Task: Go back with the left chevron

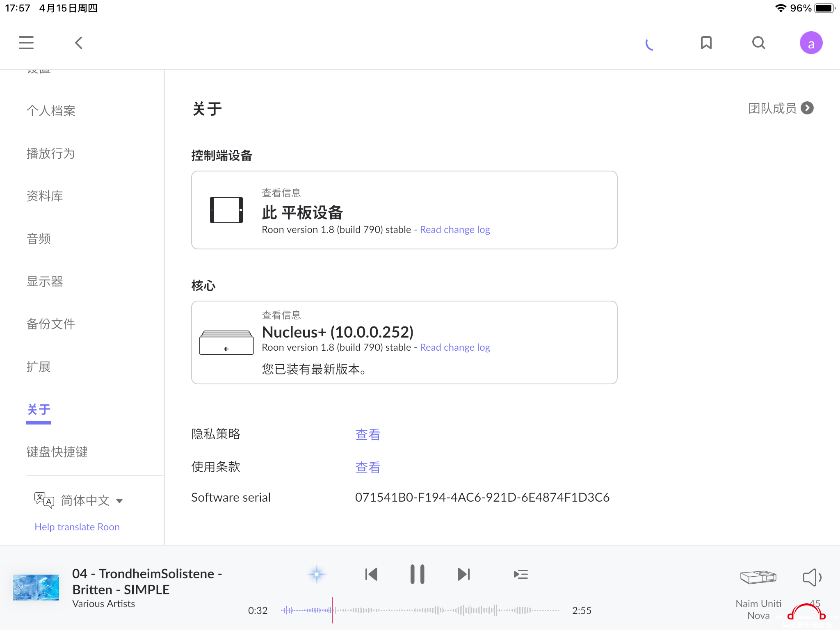Action: pos(79,43)
